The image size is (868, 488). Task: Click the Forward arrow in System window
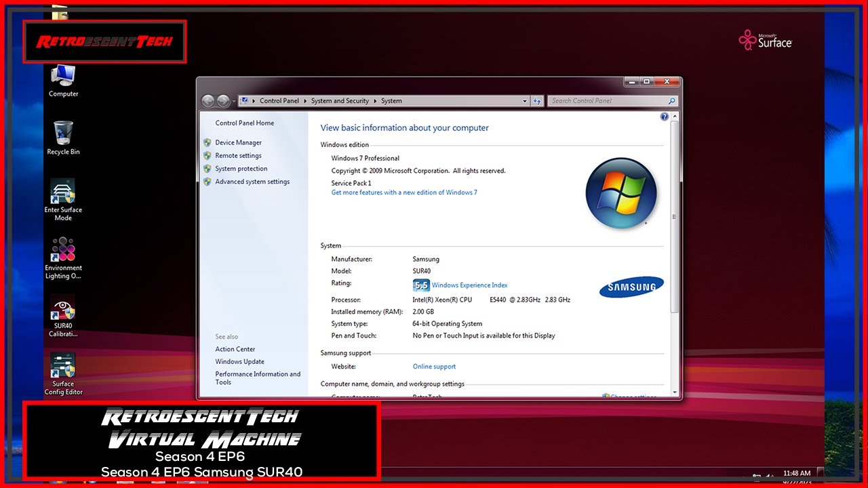point(223,101)
